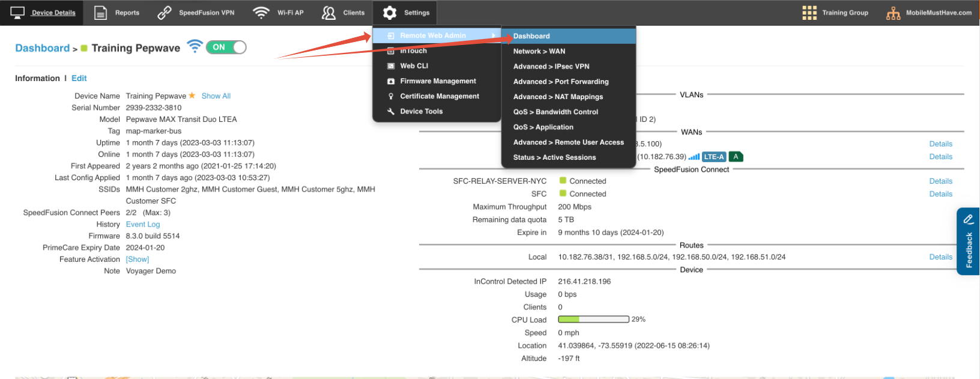Click the Dashboard breadcrumb link
Image resolution: width=980 pixels, height=379 pixels.
point(42,48)
